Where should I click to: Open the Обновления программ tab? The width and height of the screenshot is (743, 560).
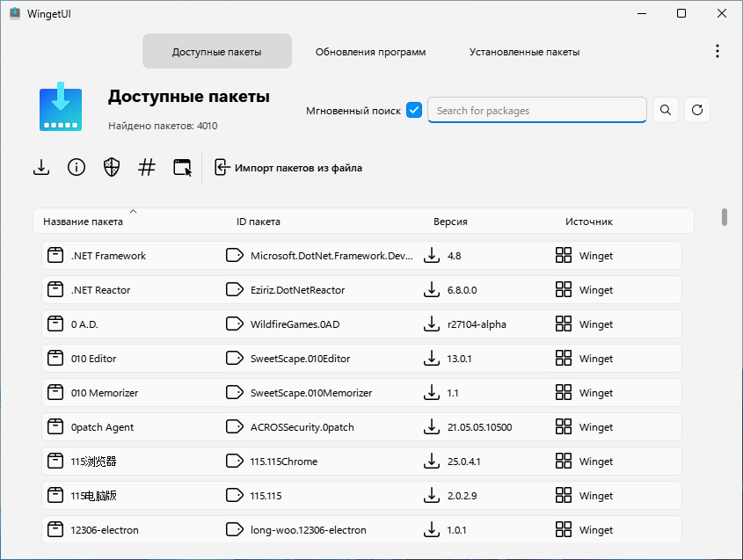click(x=370, y=52)
